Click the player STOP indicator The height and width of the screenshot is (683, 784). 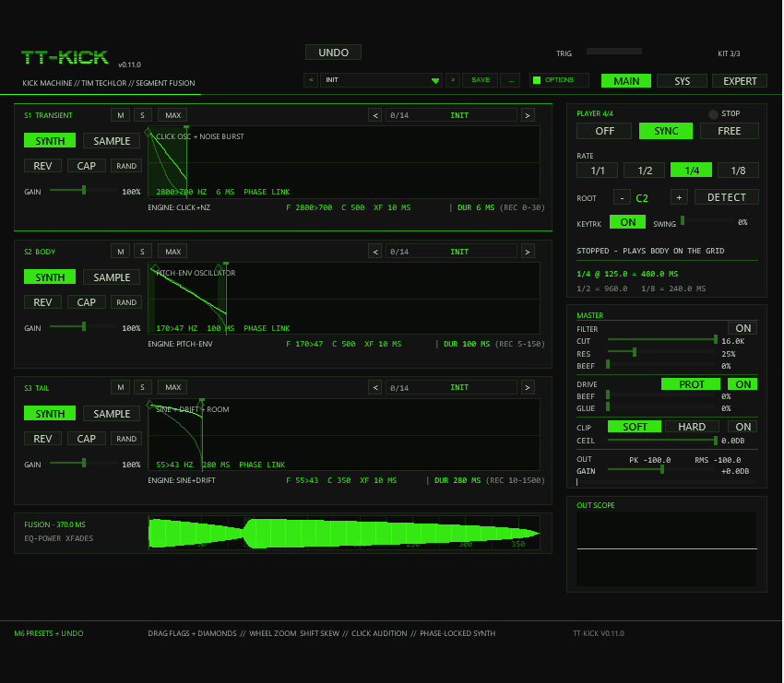click(714, 114)
